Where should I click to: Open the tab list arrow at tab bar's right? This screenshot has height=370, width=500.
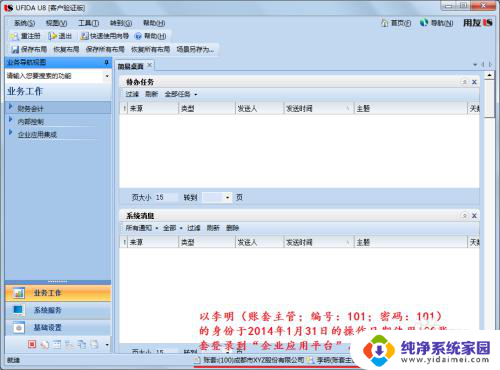click(475, 64)
